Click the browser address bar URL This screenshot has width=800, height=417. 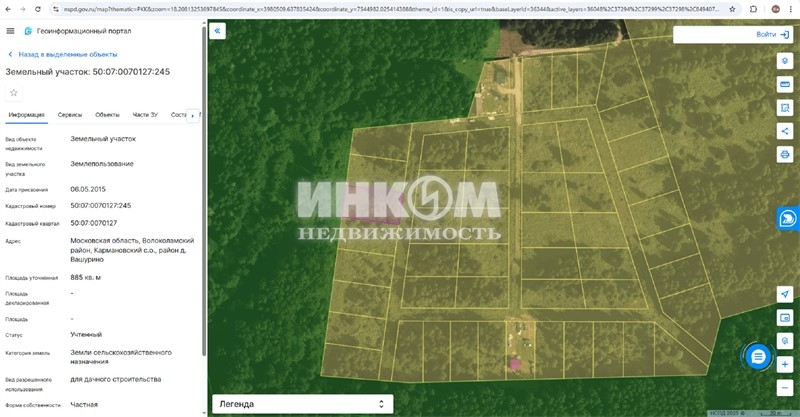pyautogui.click(x=391, y=9)
